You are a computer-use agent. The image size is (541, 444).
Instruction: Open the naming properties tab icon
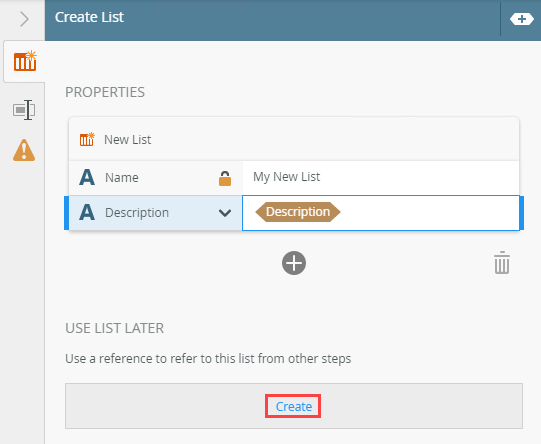(24, 110)
